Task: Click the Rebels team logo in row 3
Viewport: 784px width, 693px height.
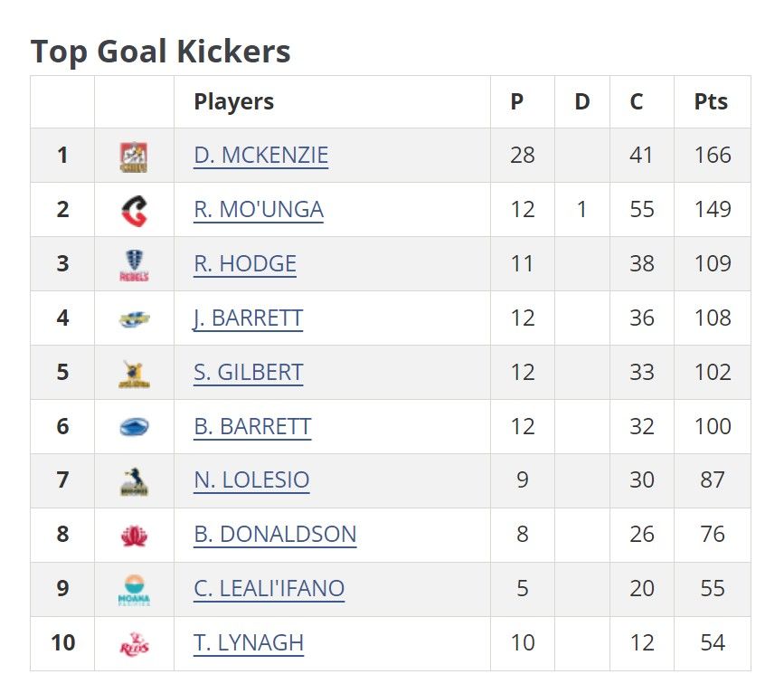Action: (x=134, y=264)
